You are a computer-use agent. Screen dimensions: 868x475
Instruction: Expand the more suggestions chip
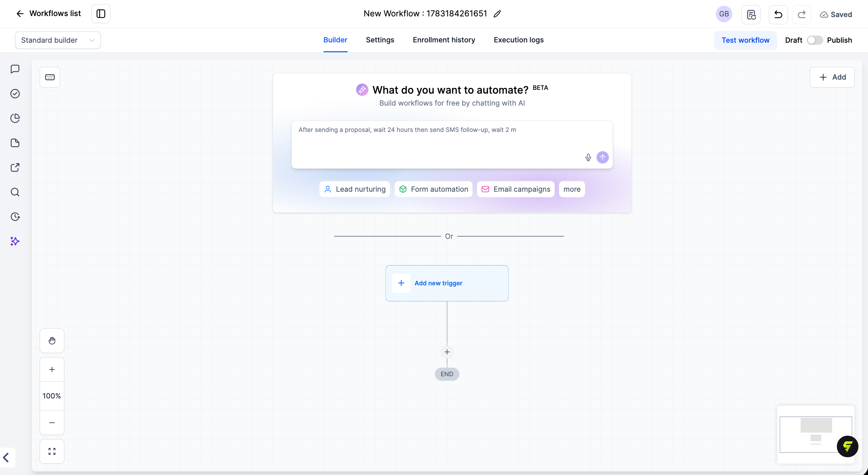(x=572, y=189)
